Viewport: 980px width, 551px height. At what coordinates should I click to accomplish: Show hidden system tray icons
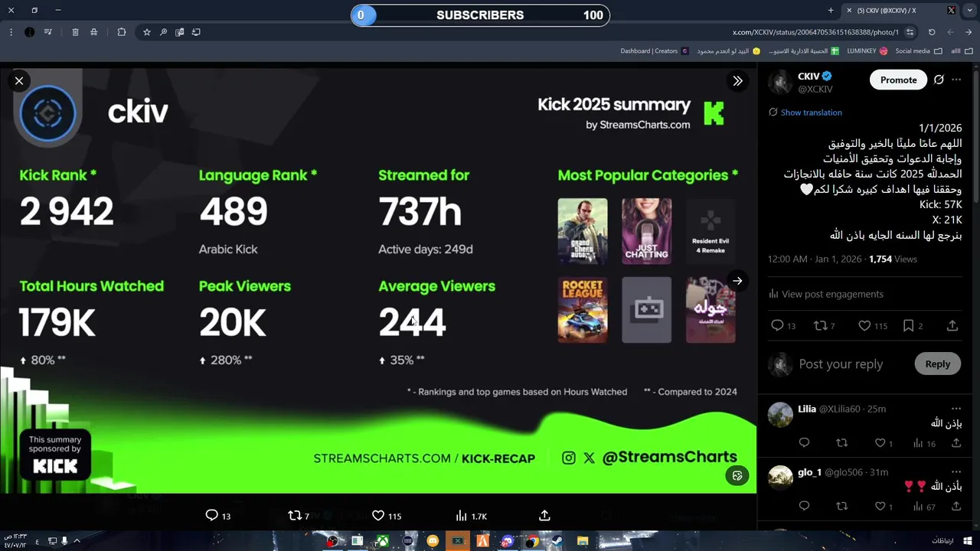[77, 541]
